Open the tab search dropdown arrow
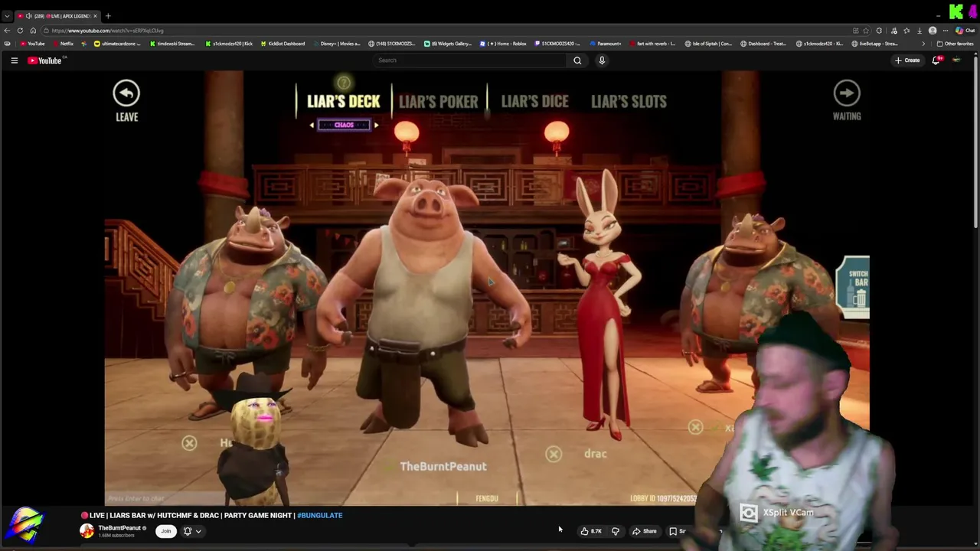980x551 pixels. pyautogui.click(x=7, y=16)
